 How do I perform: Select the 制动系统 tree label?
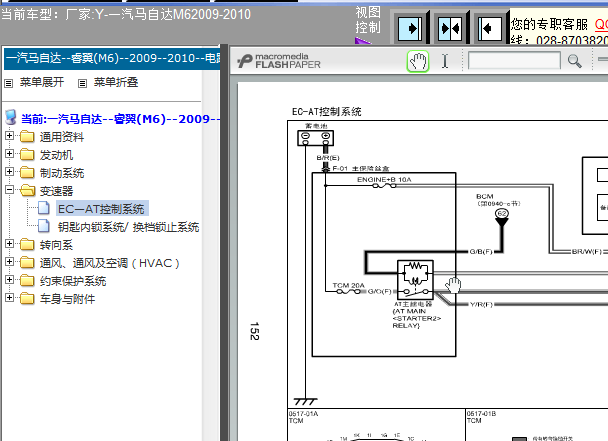[x=62, y=173]
